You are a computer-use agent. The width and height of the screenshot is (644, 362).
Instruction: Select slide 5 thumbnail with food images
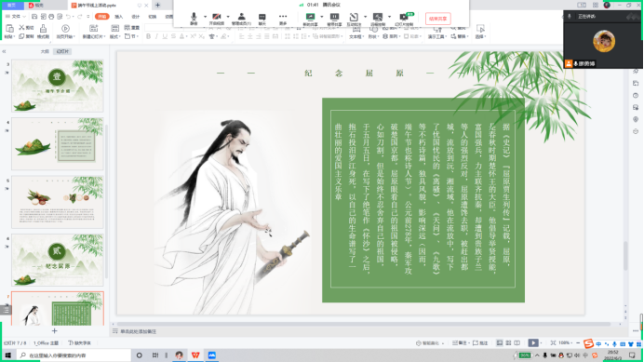pos(58,202)
